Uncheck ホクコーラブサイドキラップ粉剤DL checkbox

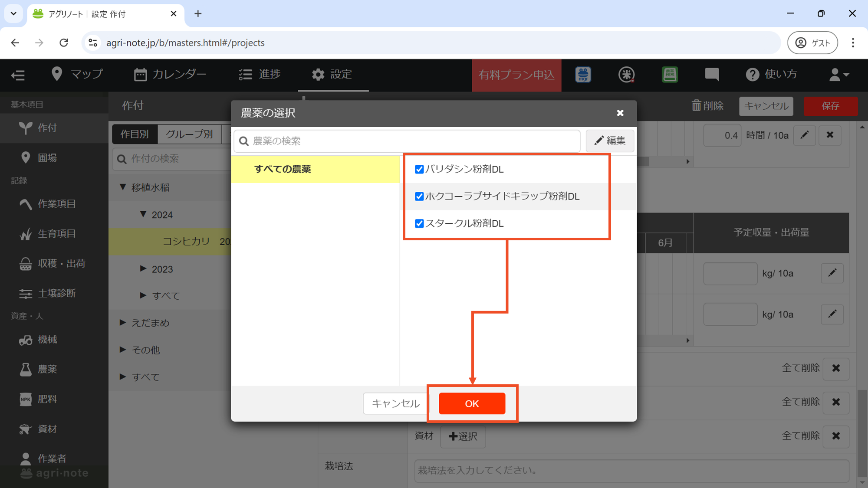(419, 197)
